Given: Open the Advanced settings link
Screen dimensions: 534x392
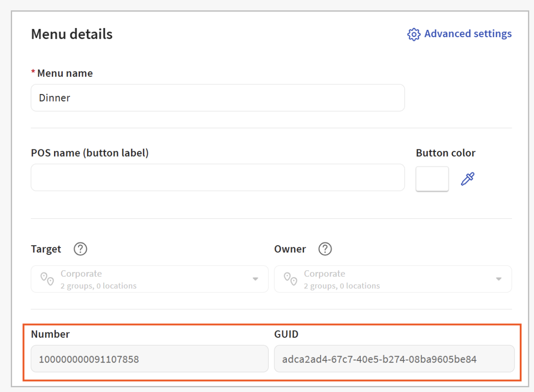Looking at the screenshot, I should [x=467, y=34].
